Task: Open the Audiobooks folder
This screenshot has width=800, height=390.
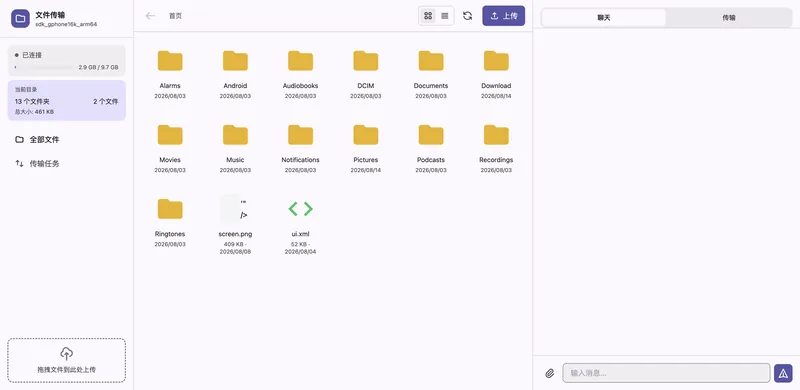Action: click(x=301, y=61)
